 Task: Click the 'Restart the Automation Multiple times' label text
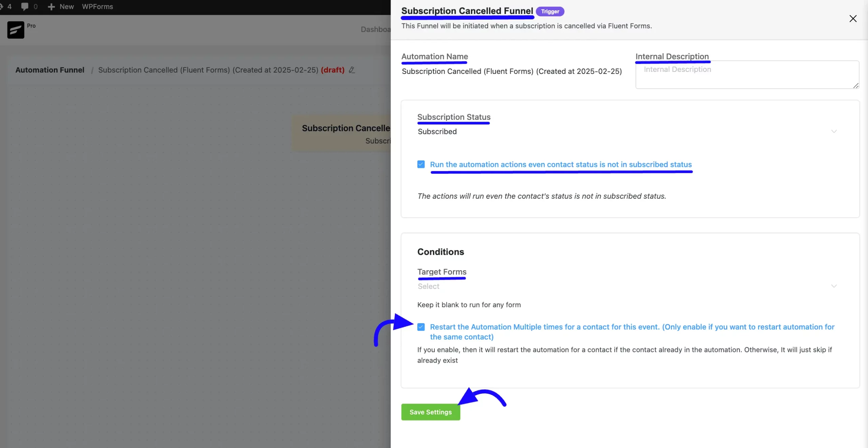[632, 332]
